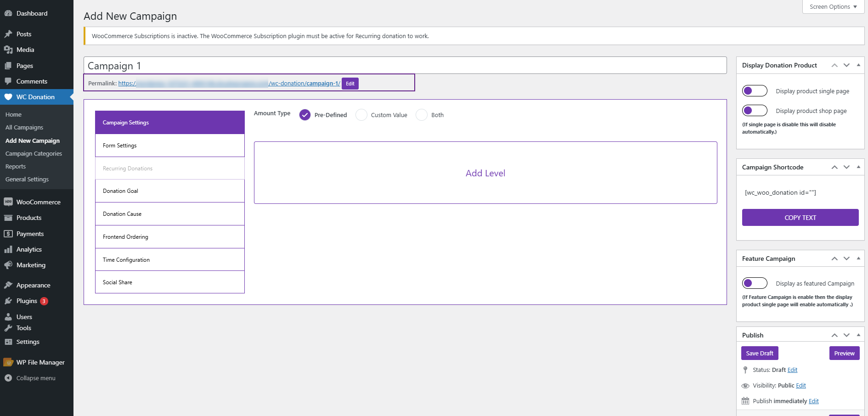Click the campaign title input field
This screenshot has height=416, width=868.
pyautogui.click(x=405, y=66)
